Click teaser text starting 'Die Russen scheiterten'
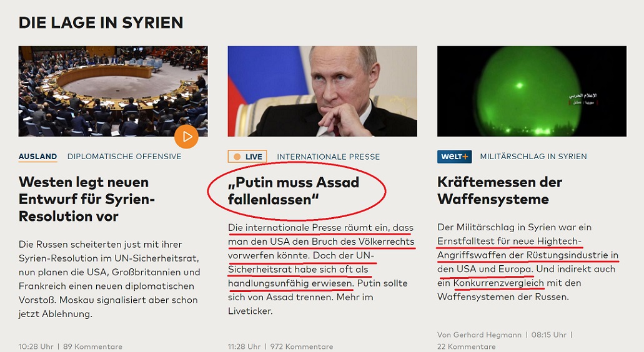The image size is (644, 352). tap(109, 279)
